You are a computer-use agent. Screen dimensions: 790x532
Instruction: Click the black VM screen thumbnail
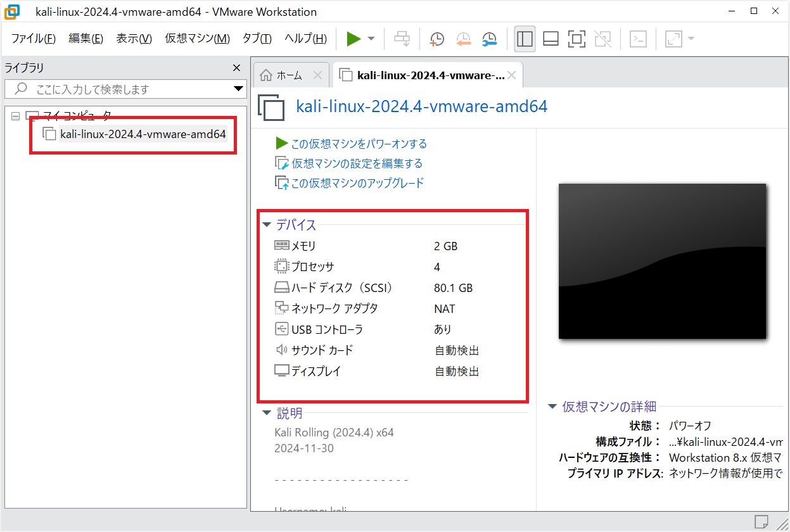pyautogui.click(x=662, y=261)
